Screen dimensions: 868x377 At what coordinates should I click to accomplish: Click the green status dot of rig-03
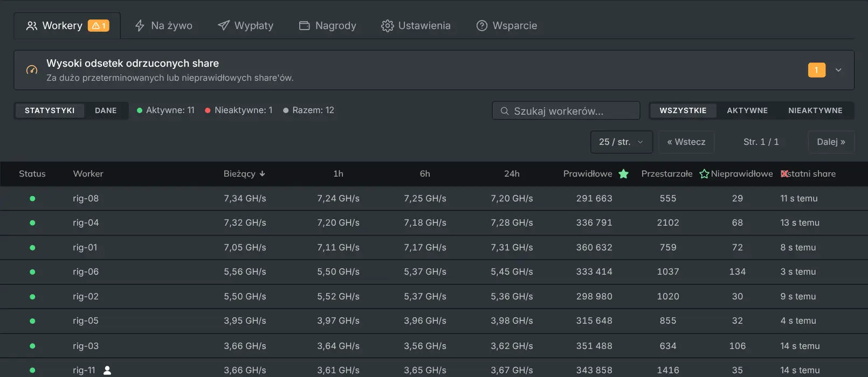tap(32, 346)
